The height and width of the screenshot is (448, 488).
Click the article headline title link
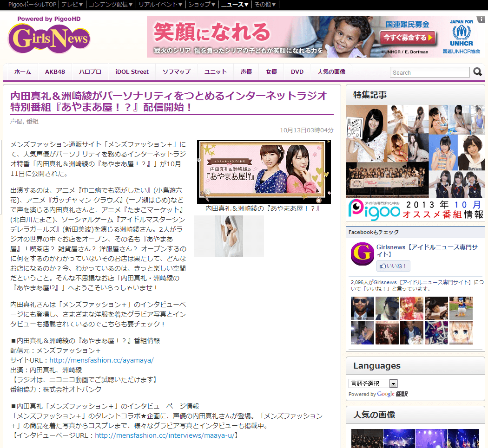point(169,102)
